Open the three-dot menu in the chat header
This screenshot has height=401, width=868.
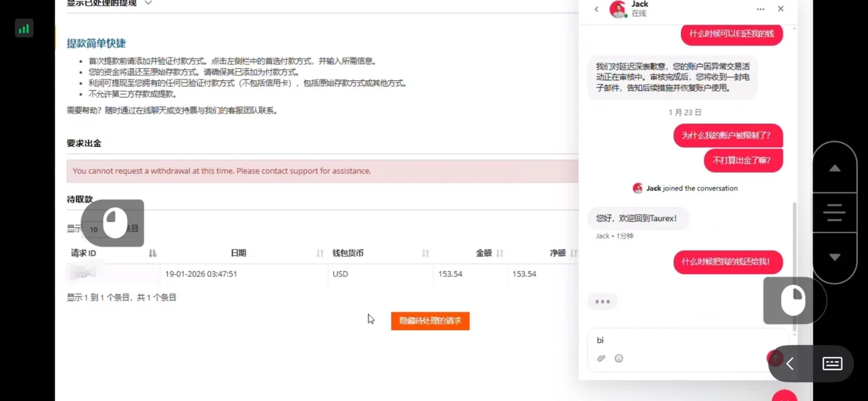[x=760, y=9]
